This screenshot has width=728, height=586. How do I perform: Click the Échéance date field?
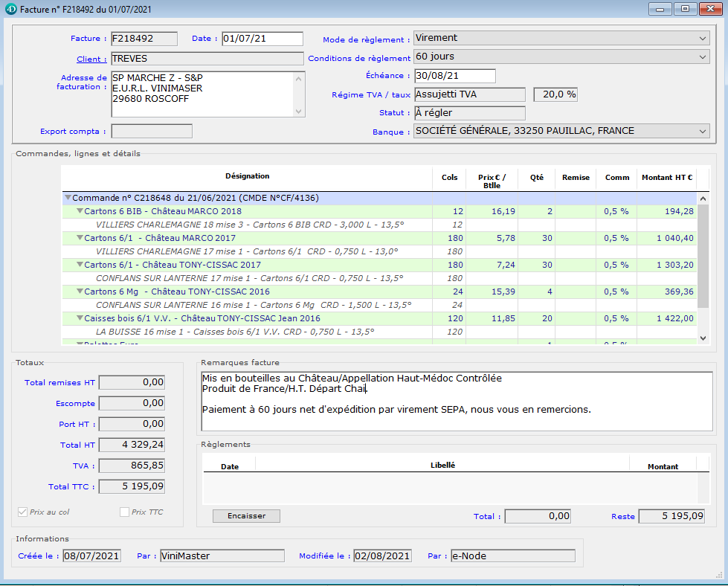click(454, 76)
